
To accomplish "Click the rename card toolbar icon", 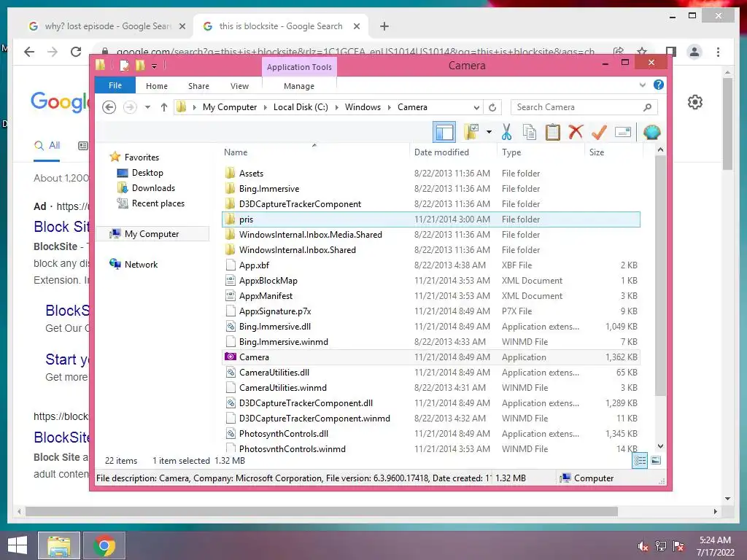I will 623,132.
